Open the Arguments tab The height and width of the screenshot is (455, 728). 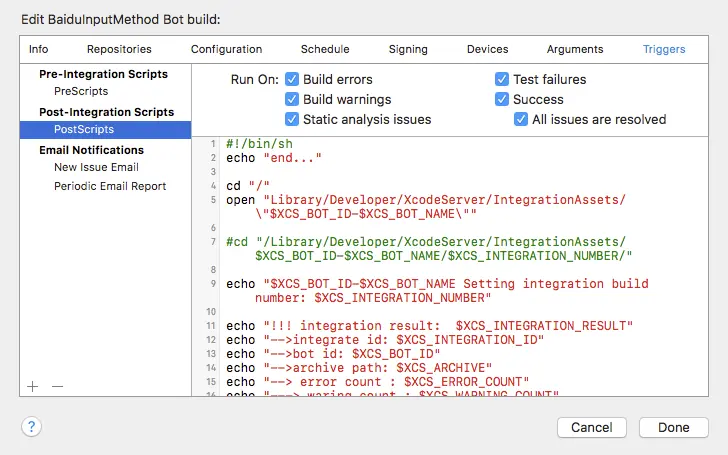[x=575, y=49]
